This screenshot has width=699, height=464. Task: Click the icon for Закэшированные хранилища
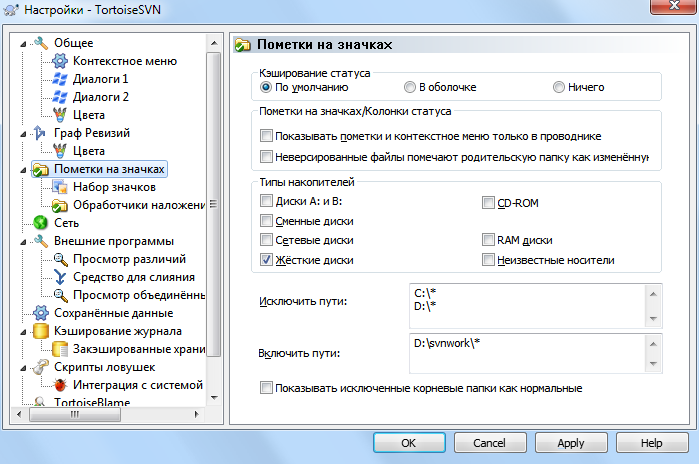pyautogui.click(x=60, y=349)
